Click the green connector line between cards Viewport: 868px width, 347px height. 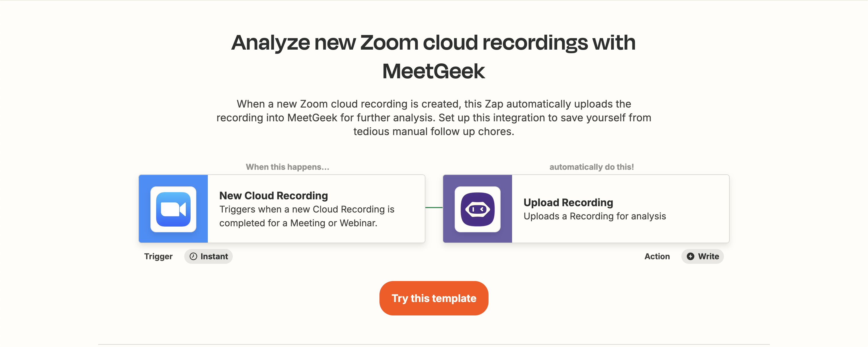[434, 208]
